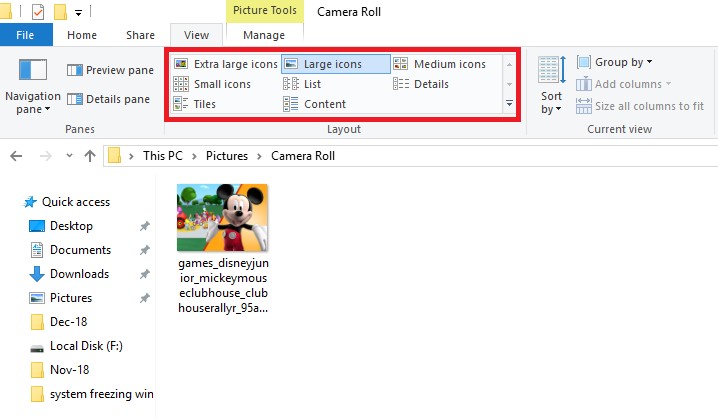Viewport: 718px width, 419px height.
Task: Click the Up folder arrow
Action: tap(90, 156)
